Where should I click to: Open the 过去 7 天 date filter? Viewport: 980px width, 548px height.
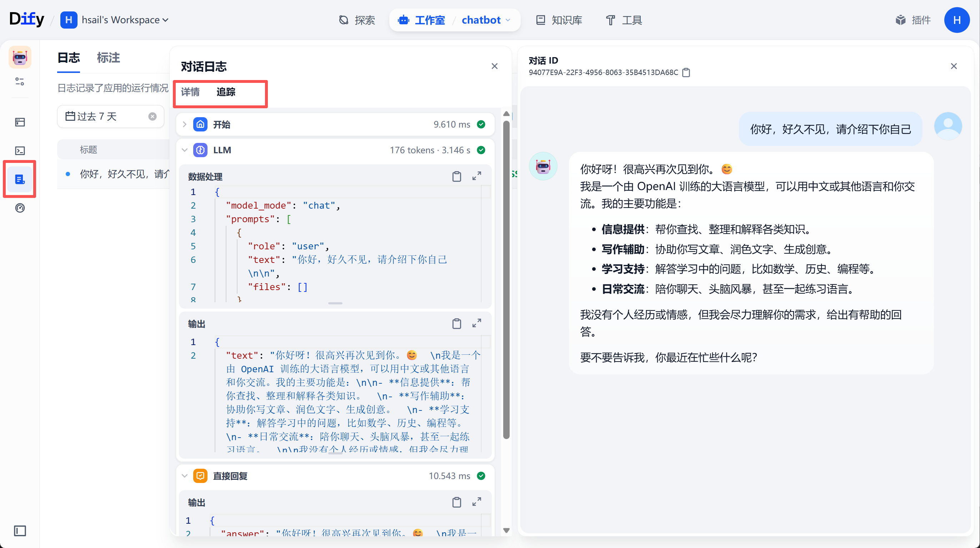110,116
